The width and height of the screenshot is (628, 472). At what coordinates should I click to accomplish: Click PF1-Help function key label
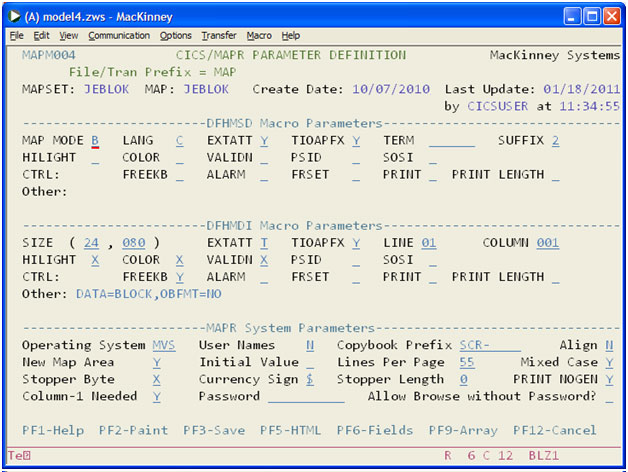coord(53,430)
